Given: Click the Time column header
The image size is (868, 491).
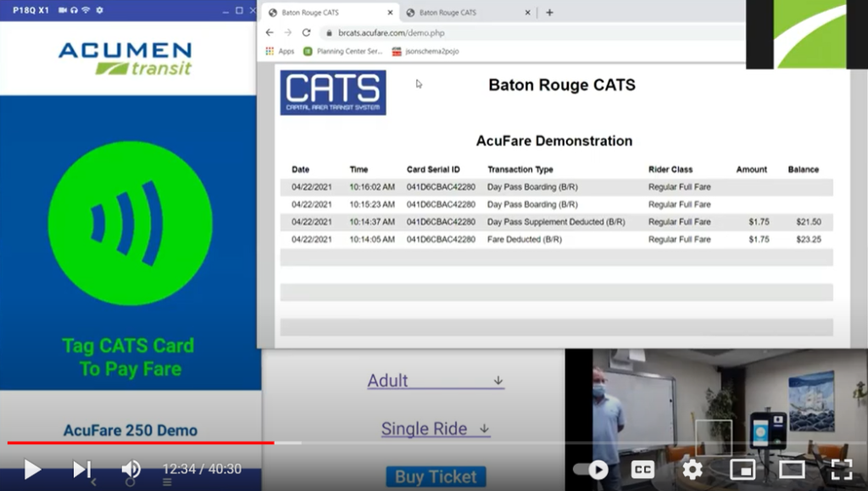Looking at the screenshot, I should coord(359,170).
